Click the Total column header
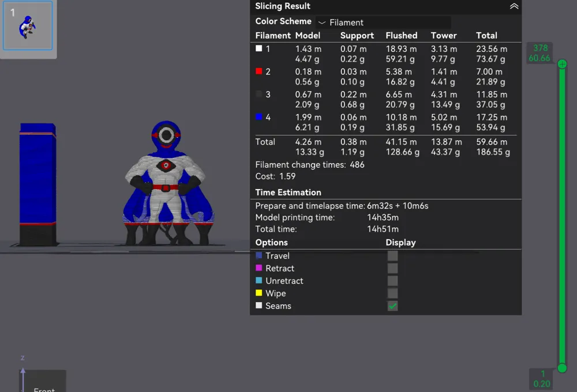577x392 pixels. pos(486,35)
